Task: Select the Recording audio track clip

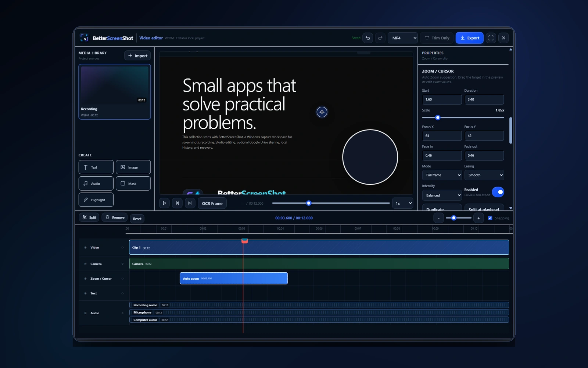Action: point(319,305)
